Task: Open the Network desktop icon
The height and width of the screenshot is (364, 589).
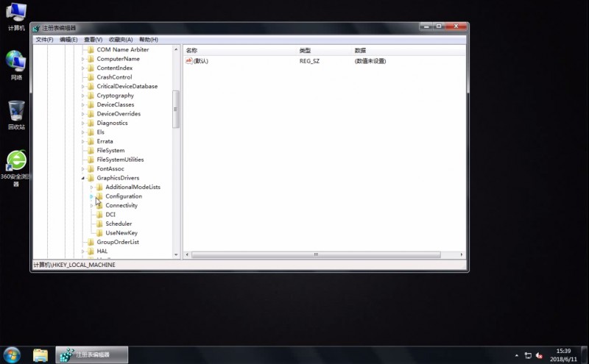Action: (x=16, y=65)
